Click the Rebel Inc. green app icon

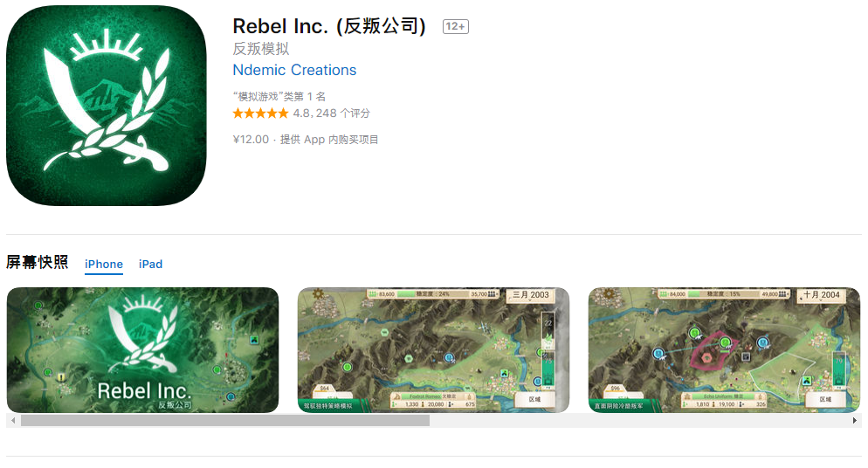(106, 106)
